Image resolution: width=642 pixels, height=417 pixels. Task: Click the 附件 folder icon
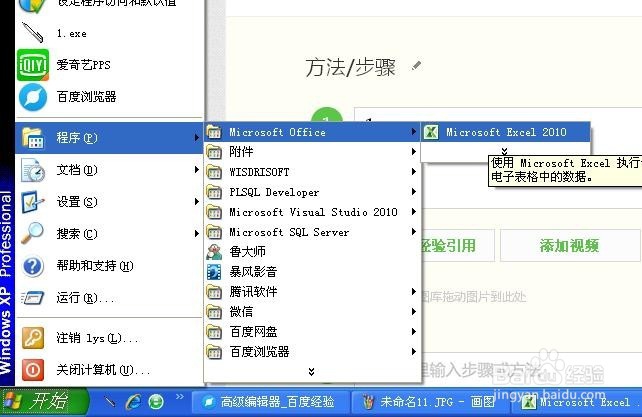[x=214, y=152]
